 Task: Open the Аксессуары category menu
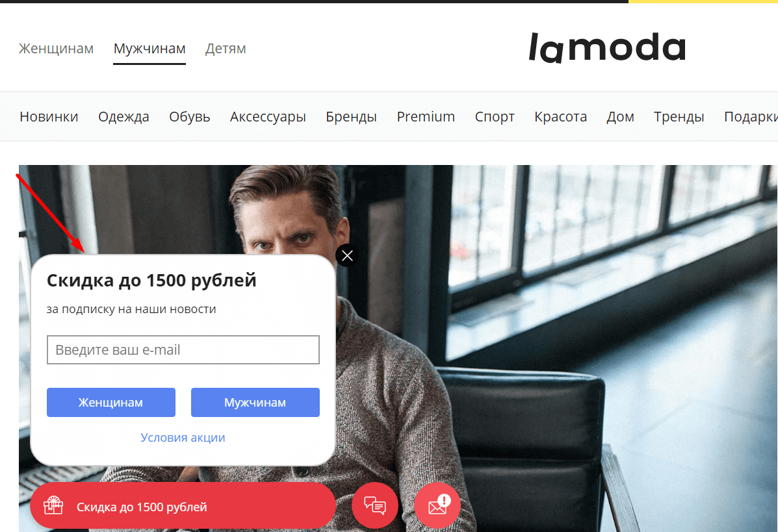[268, 116]
